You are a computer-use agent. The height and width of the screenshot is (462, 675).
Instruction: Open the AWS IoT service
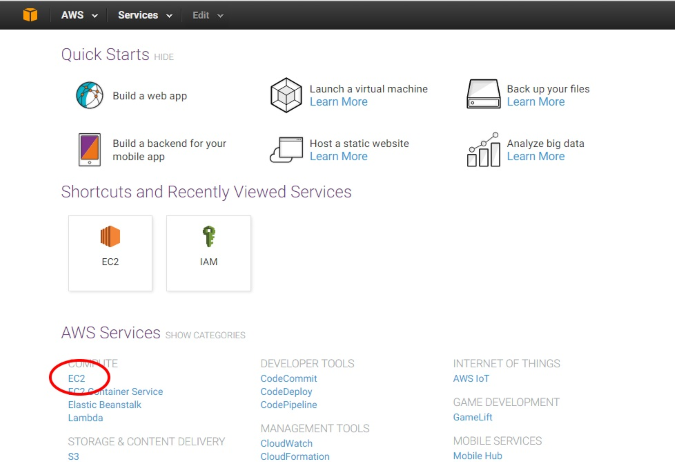(471, 378)
